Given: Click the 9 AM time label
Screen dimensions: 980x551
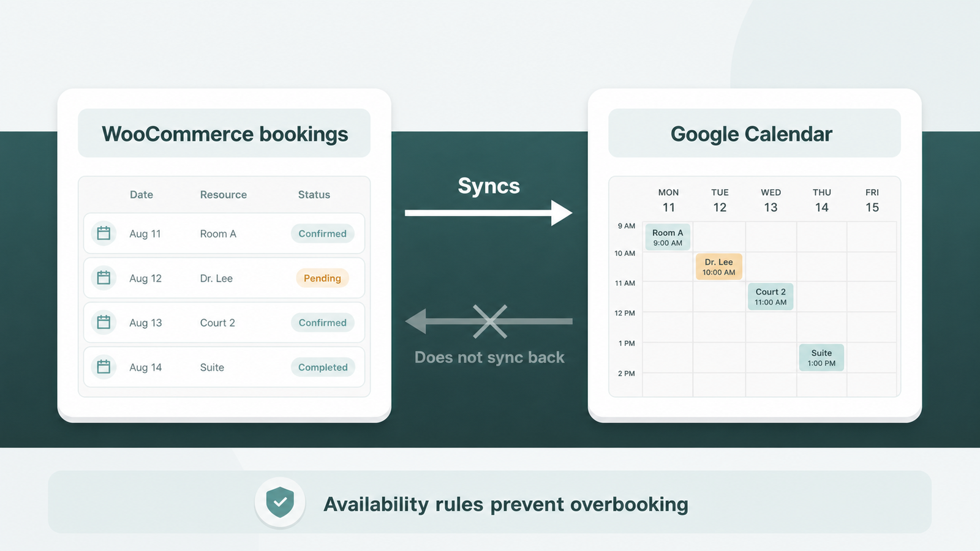Looking at the screenshot, I should point(627,226).
